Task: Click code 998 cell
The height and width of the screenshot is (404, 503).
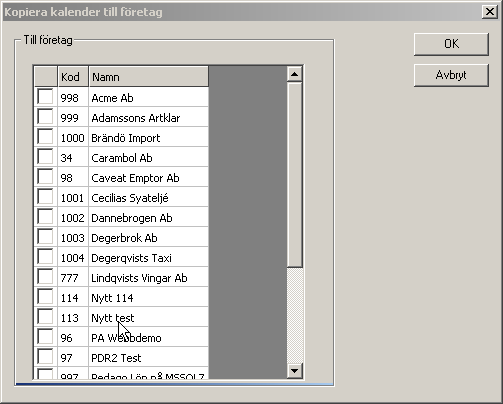Action: click(73, 97)
